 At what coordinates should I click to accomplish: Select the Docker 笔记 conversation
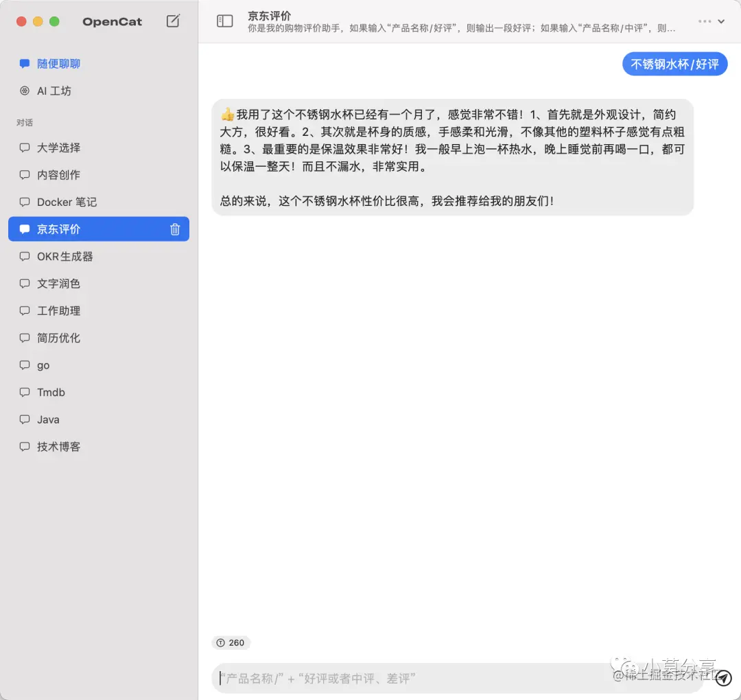99,202
